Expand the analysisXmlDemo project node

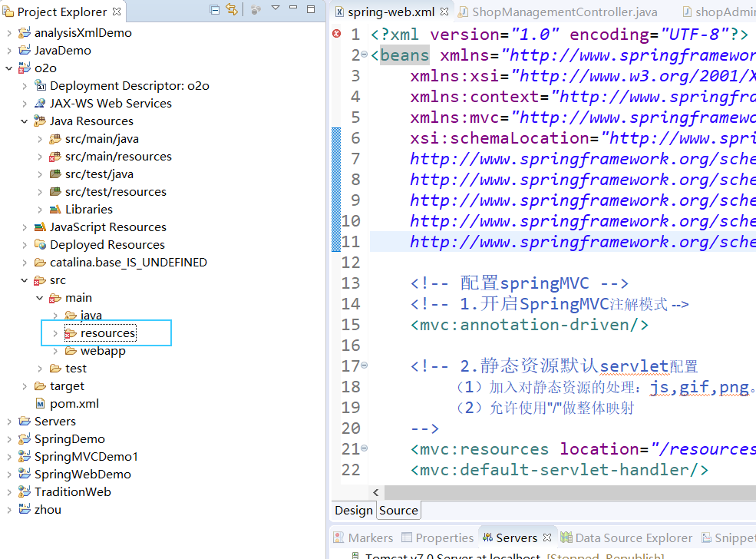coord(8,33)
